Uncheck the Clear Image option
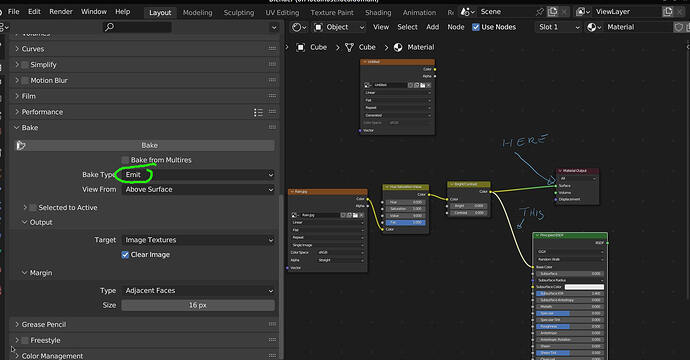Image resolution: width=690 pixels, height=360 pixels. [x=125, y=255]
